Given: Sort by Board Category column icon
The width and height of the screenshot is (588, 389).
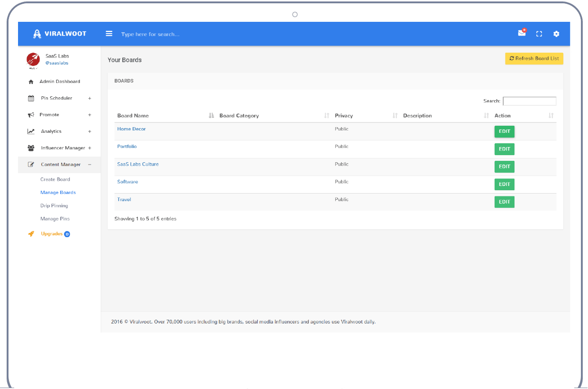Looking at the screenshot, I should 327,116.
